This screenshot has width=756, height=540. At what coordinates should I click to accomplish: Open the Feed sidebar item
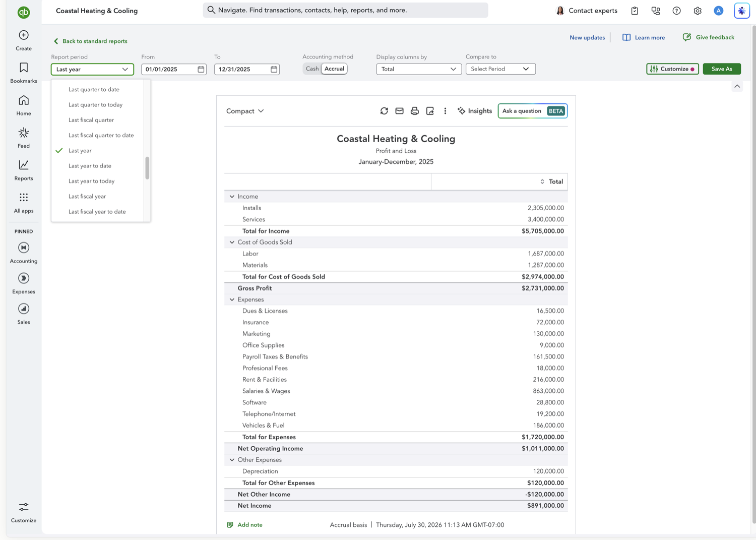point(24,138)
